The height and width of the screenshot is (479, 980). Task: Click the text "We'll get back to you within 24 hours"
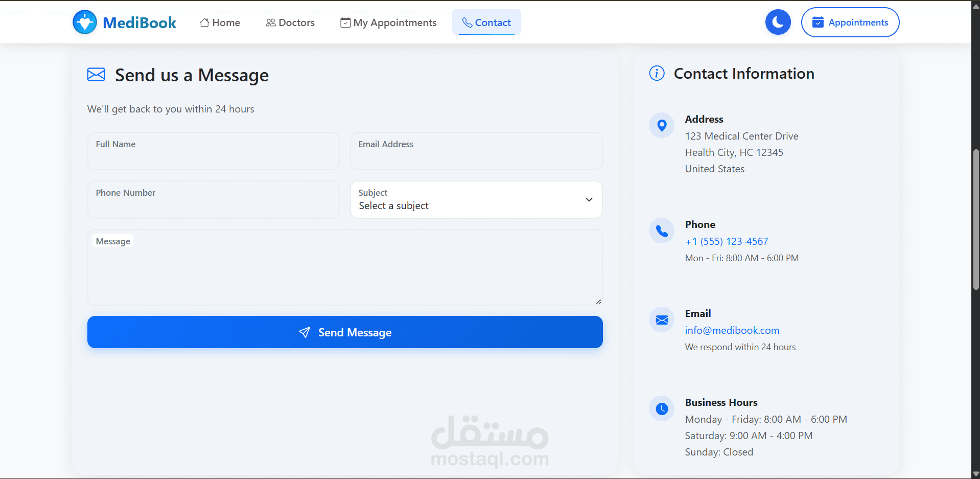point(171,109)
